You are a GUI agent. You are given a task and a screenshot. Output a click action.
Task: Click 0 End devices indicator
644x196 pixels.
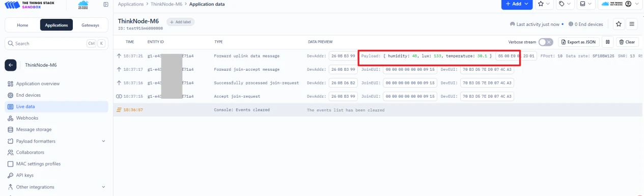coord(585,24)
